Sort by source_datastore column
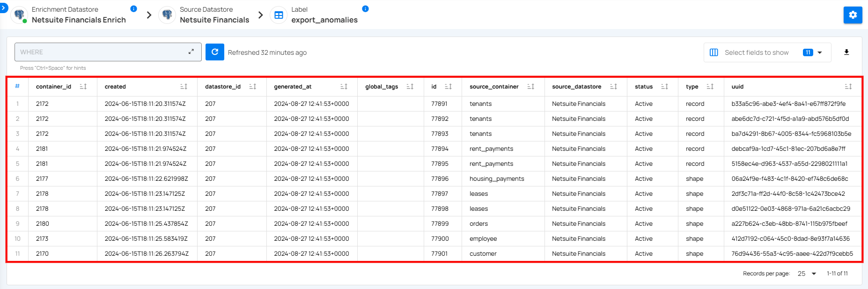 [x=613, y=87]
